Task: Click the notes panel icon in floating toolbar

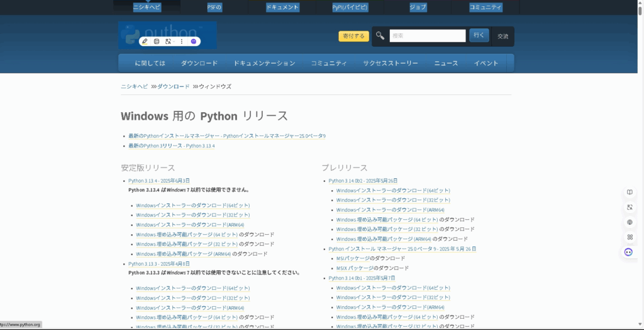Action: click(x=157, y=41)
